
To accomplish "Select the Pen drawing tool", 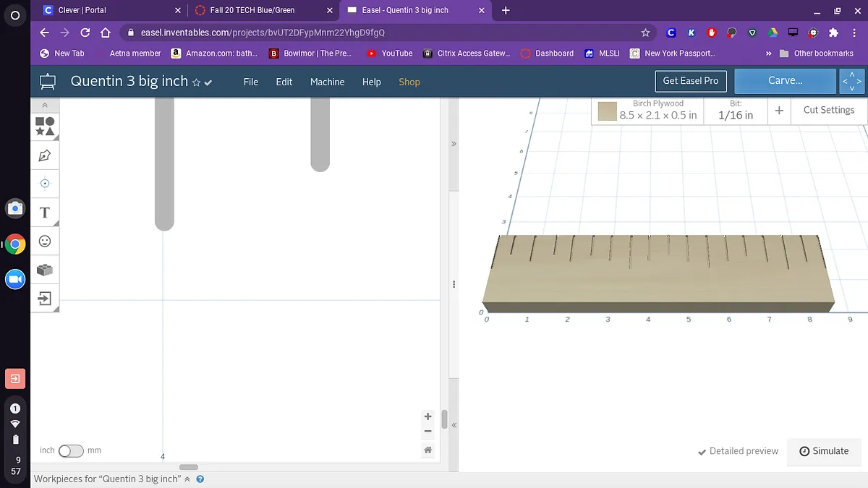I will click(45, 155).
